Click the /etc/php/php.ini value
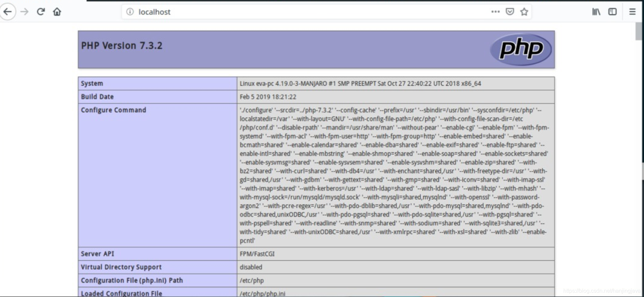The height and width of the screenshot is (297, 644). pyautogui.click(x=262, y=293)
